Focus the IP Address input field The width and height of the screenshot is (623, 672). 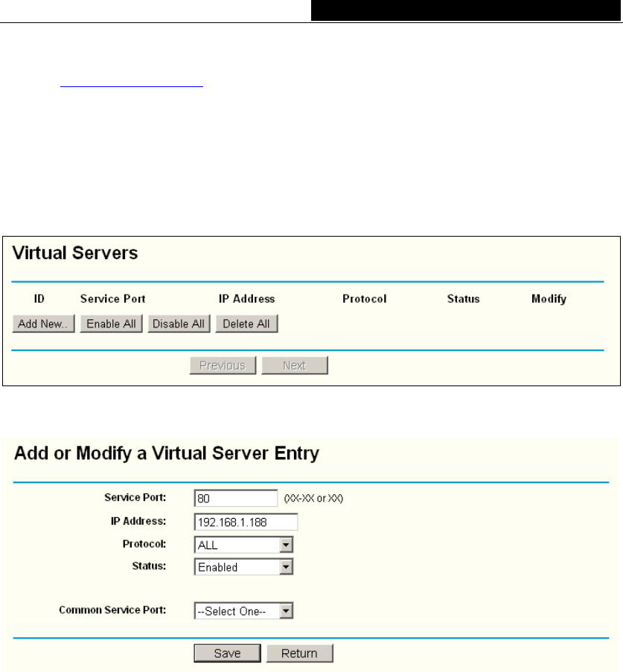pyautogui.click(x=246, y=522)
